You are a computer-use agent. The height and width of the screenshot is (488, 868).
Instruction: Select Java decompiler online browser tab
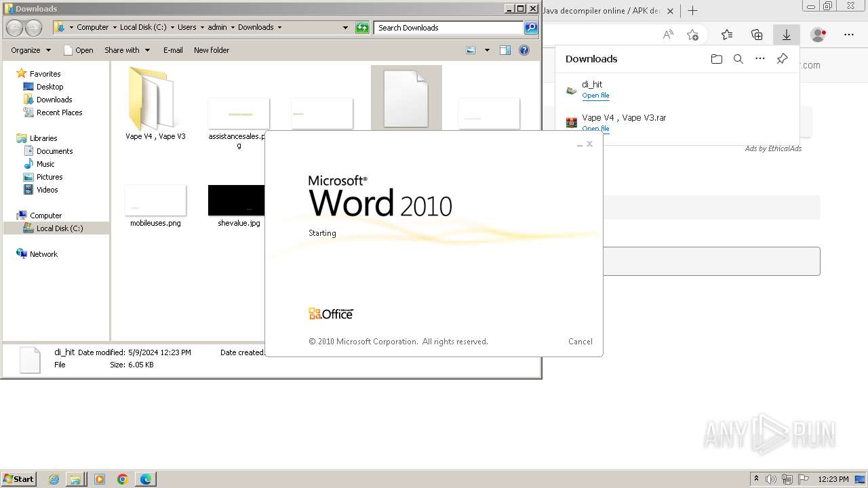(601, 11)
